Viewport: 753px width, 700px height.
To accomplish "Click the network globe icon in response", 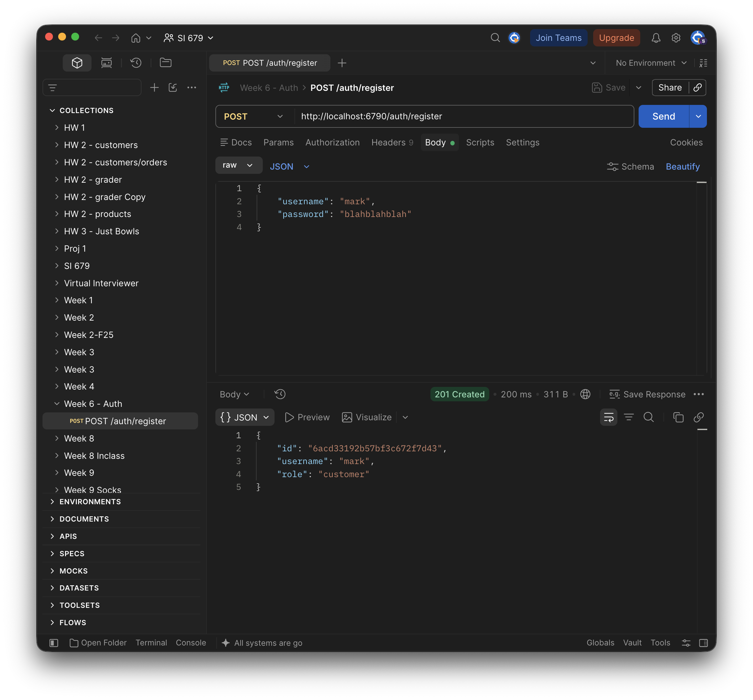I will click(585, 394).
